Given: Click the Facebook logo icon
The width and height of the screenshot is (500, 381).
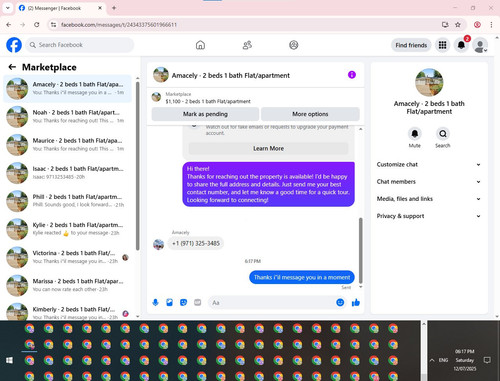Looking at the screenshot, I should [x=14, y=45].
